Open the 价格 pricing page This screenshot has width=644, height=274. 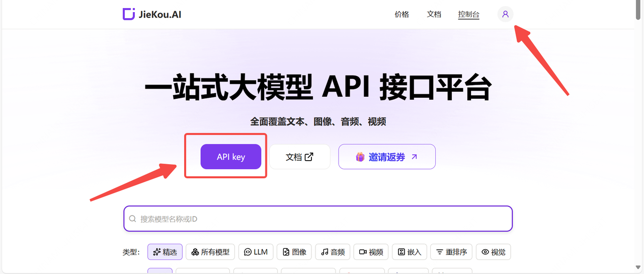click(402, 15)
